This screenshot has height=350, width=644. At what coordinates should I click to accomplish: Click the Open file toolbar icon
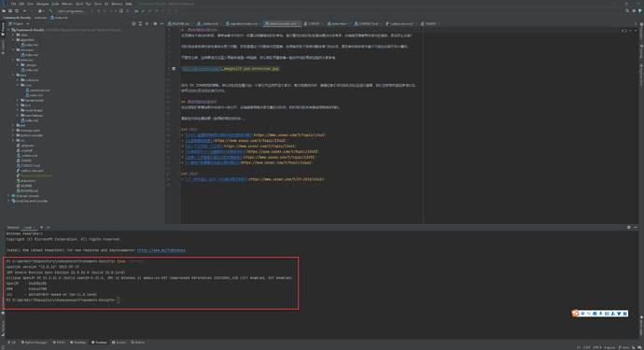point(4,11)
